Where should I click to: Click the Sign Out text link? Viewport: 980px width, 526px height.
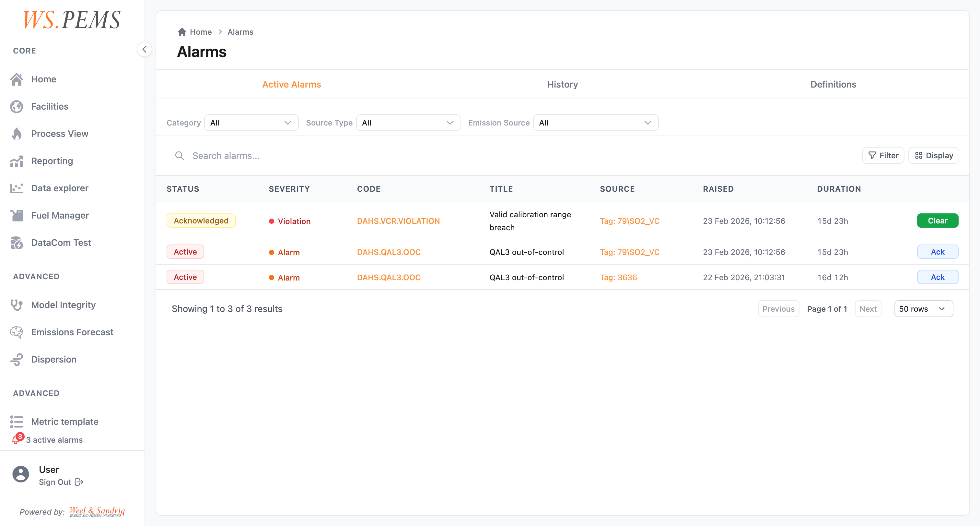point(55,482)
